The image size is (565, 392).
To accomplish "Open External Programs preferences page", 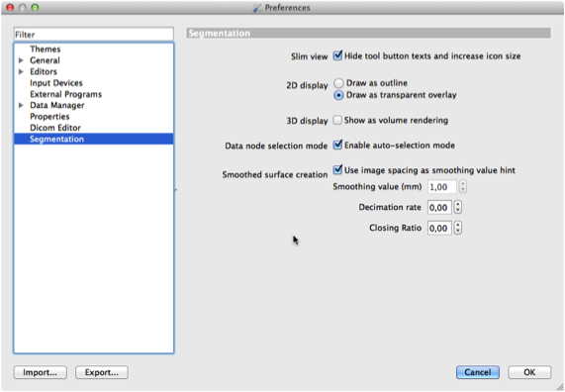I will (x=65, y=94).
